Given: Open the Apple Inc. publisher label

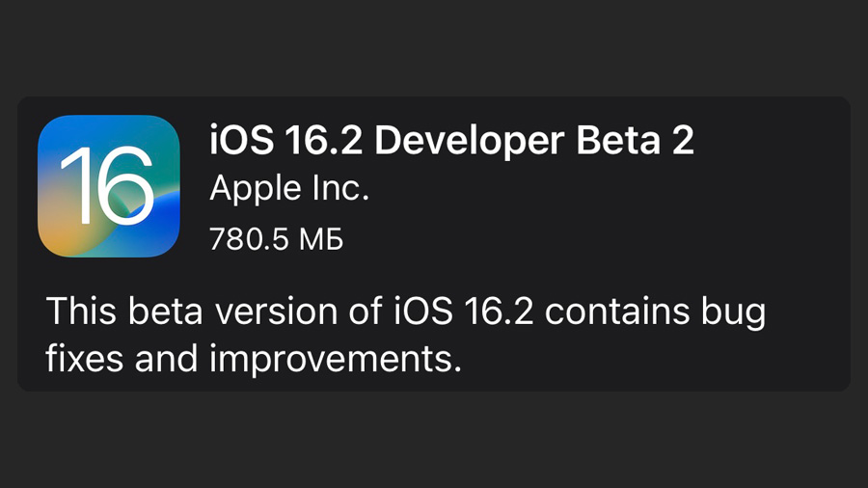Looking at the screenshot, I should 289,188.
